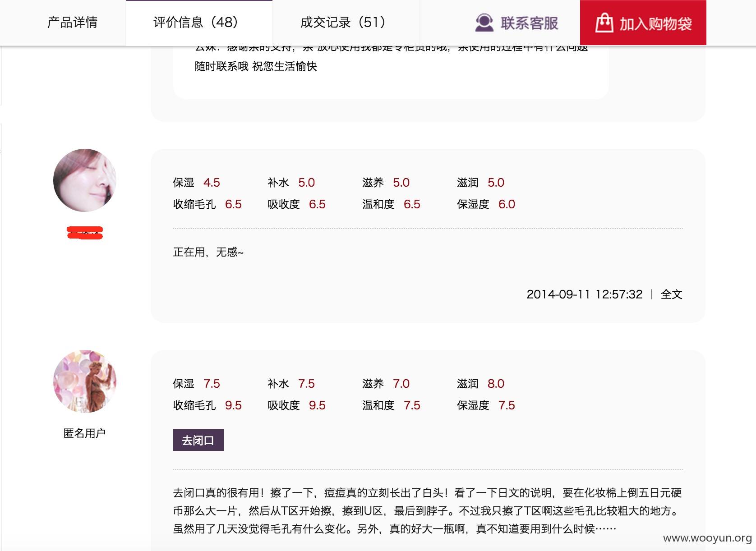Click 收缩毛孔 9.5 rating
Image resolution: width=756 pixels, height=551 pixels.
point(207,405)
